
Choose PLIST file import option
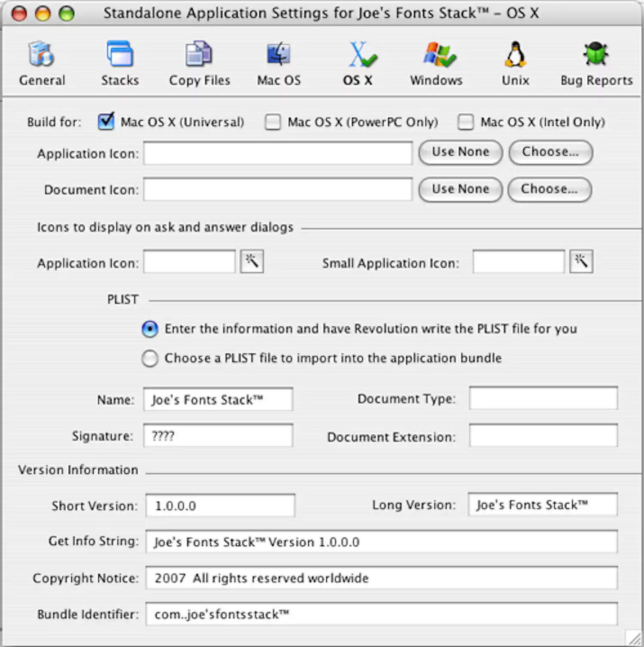[x=149, y=358]
